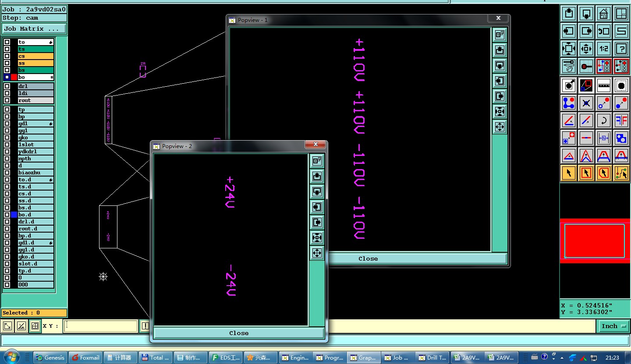Open the wrench and mouse settings icon
Image resolution: width=631 pixels, height=364 pixels.
tap(569, 66)
